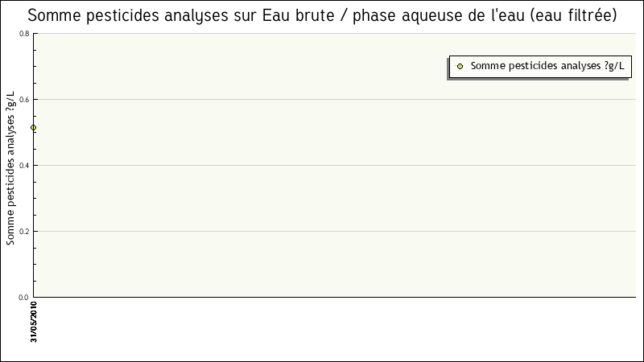Click the 0.6 y-axis tick label
This screenshot has width=644, height=362.
(23, 100)
